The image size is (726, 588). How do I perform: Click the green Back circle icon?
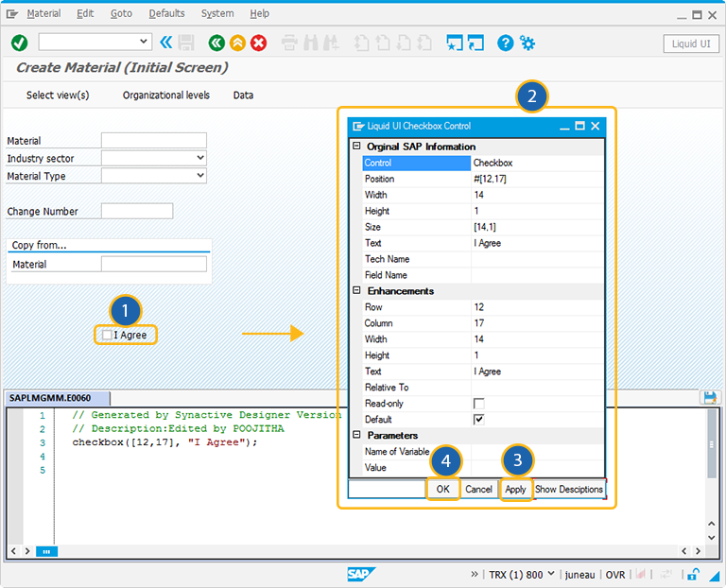216,43
